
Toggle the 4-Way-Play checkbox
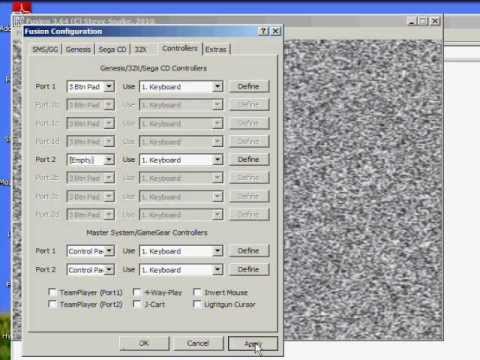[137, 292]
